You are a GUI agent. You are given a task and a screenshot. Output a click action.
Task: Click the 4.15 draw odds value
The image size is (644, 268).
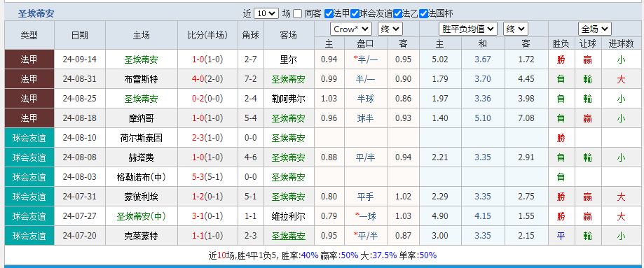483,216
